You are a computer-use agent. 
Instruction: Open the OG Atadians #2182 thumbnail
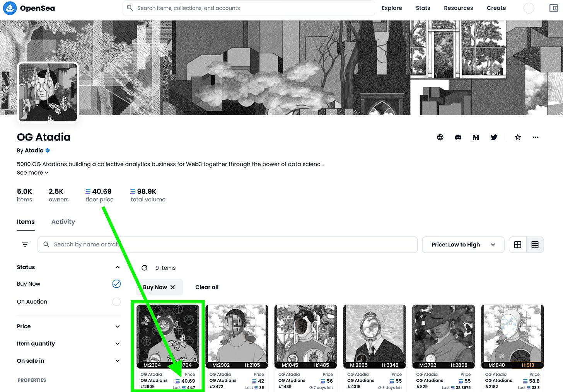click(512, 336)
